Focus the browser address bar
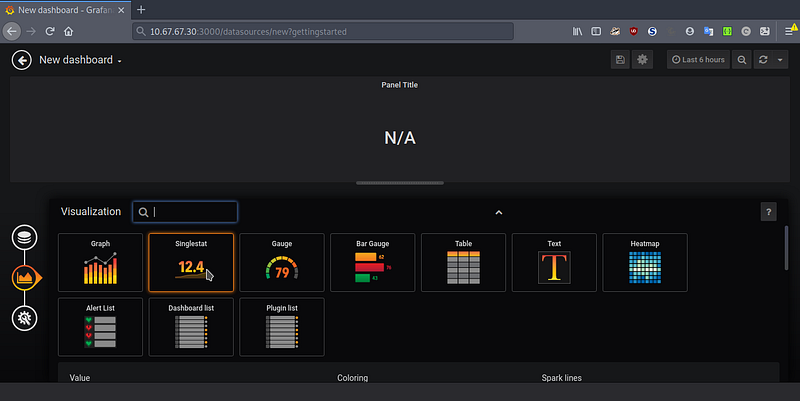The height and width of the screenshot is (401, 800). point(323,31)
